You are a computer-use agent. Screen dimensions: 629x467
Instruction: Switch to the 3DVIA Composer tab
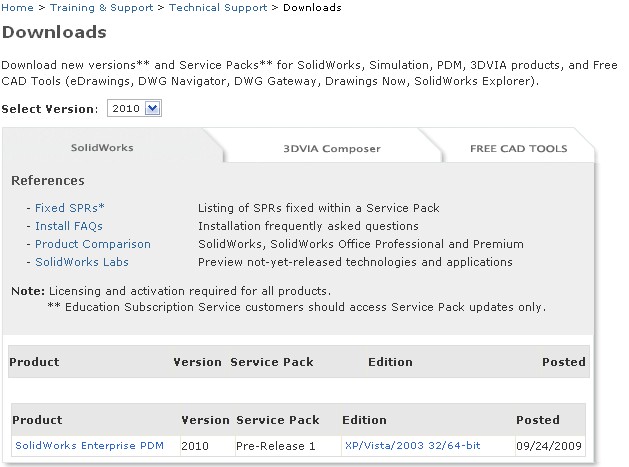click(332, 149)
